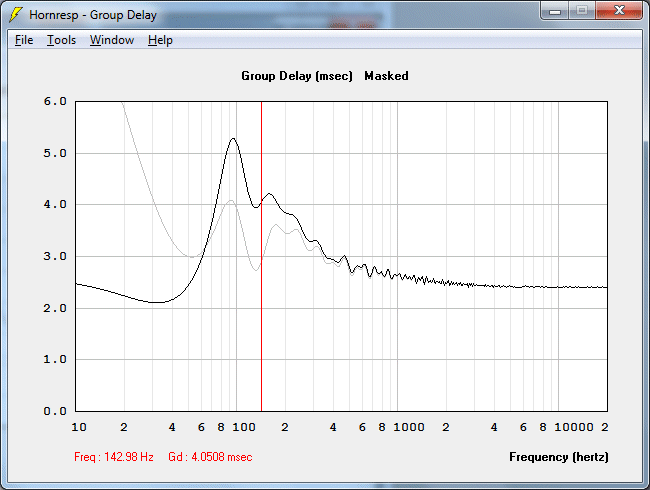
Task: Click the 5.0 label on the vertical axis
Action: point(55,153)
